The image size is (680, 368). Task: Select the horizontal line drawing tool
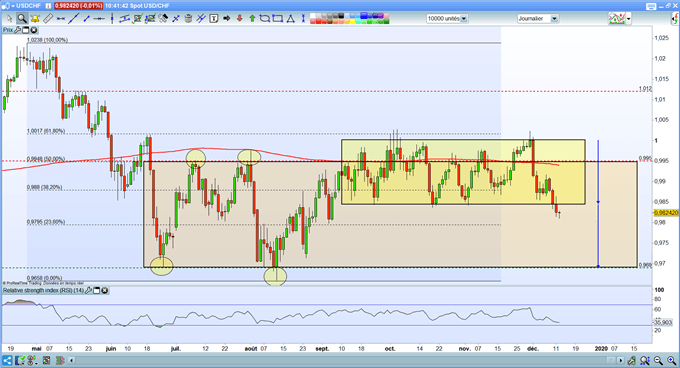point(60,19)
